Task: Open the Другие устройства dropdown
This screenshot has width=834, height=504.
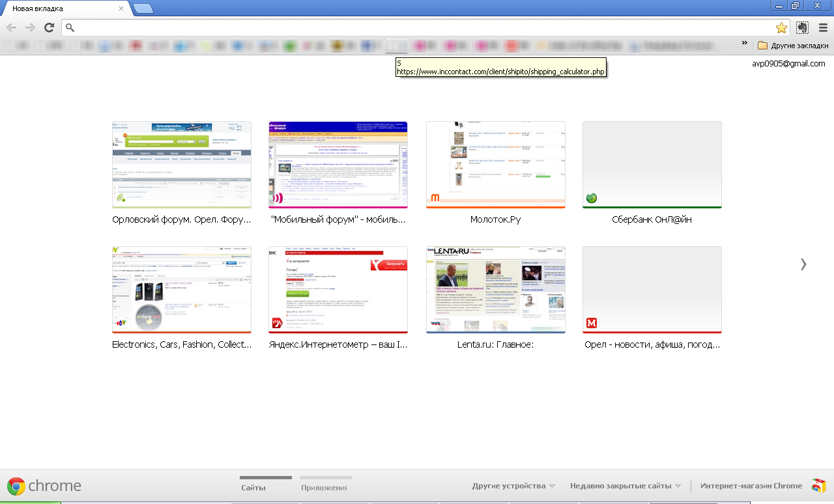Action: point(513,486)
